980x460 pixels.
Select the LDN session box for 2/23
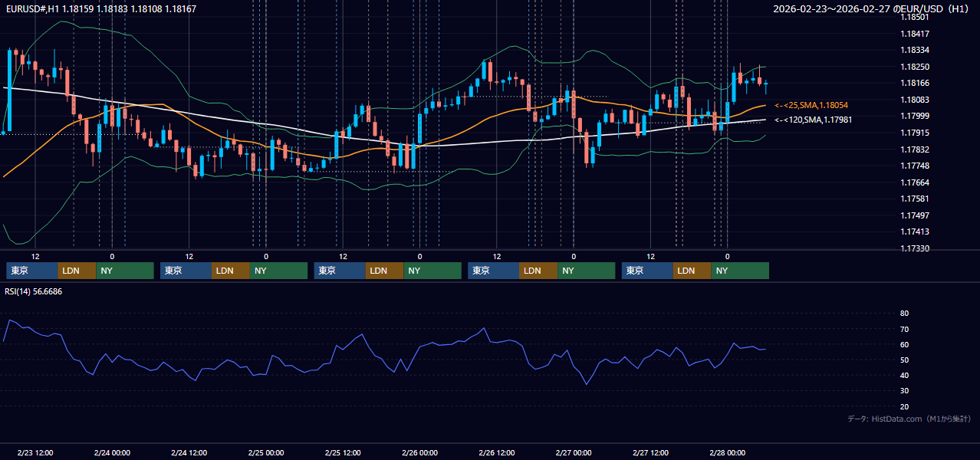[x=77, y=271]
